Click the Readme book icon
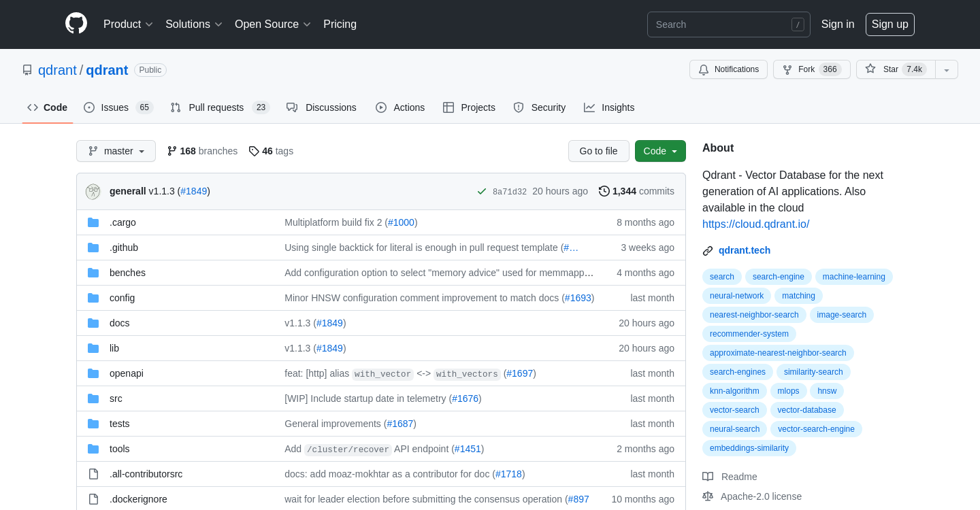Image resolution: width=980 pixels, height=510 pixels. [x=708, y=477]
